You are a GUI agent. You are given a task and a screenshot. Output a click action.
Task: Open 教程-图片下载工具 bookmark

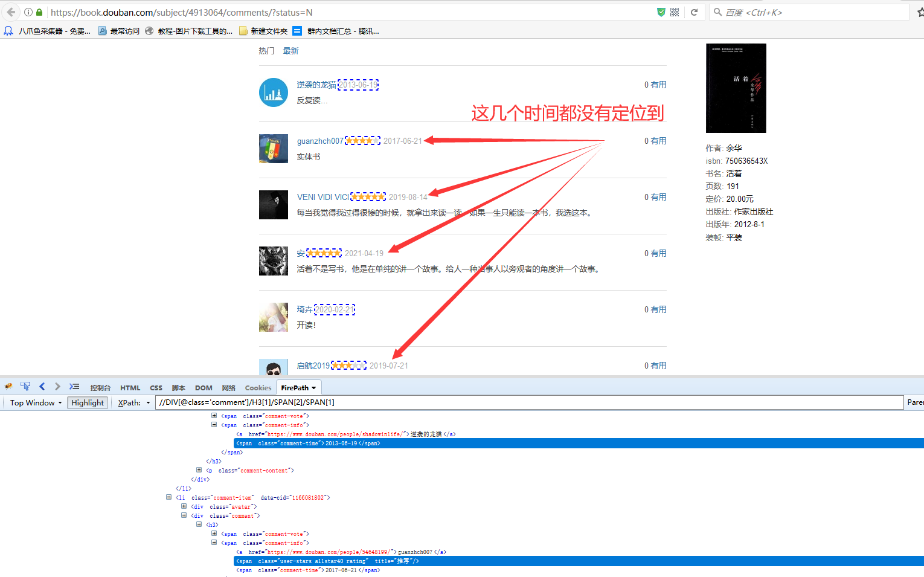coord(189,31)
